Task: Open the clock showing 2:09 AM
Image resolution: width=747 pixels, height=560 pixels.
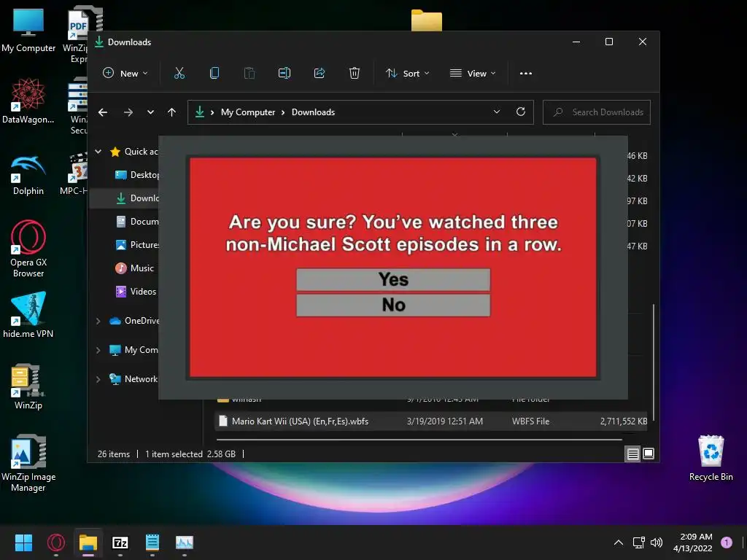Action: (x=693, y=542)
